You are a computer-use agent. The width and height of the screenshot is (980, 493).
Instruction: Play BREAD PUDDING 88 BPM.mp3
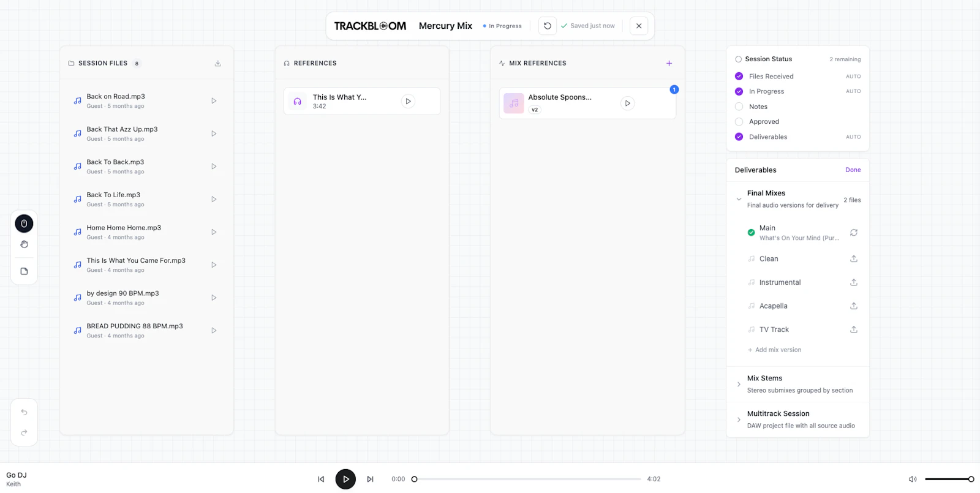click(214, 331)
